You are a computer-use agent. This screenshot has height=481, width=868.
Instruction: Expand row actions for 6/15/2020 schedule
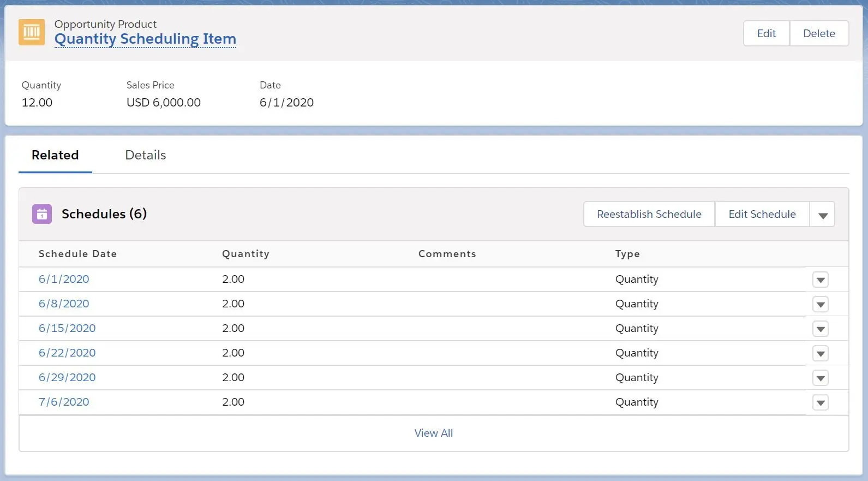coord(821,329)
